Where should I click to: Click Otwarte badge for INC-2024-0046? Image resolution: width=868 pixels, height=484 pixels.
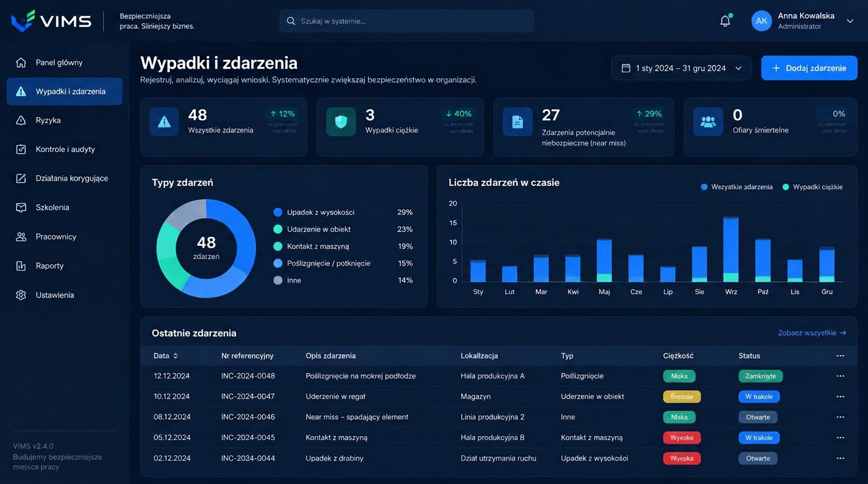tap(758, 417)
